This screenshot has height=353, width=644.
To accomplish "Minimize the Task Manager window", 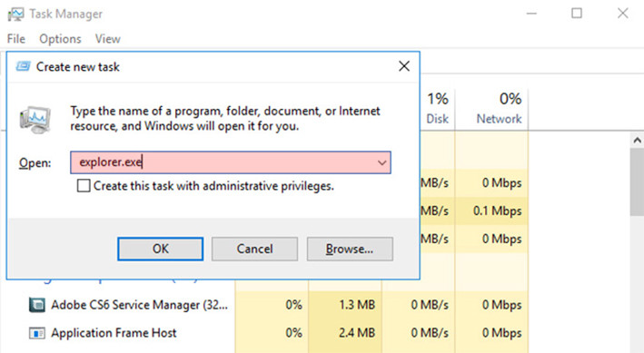I will 532,14.
